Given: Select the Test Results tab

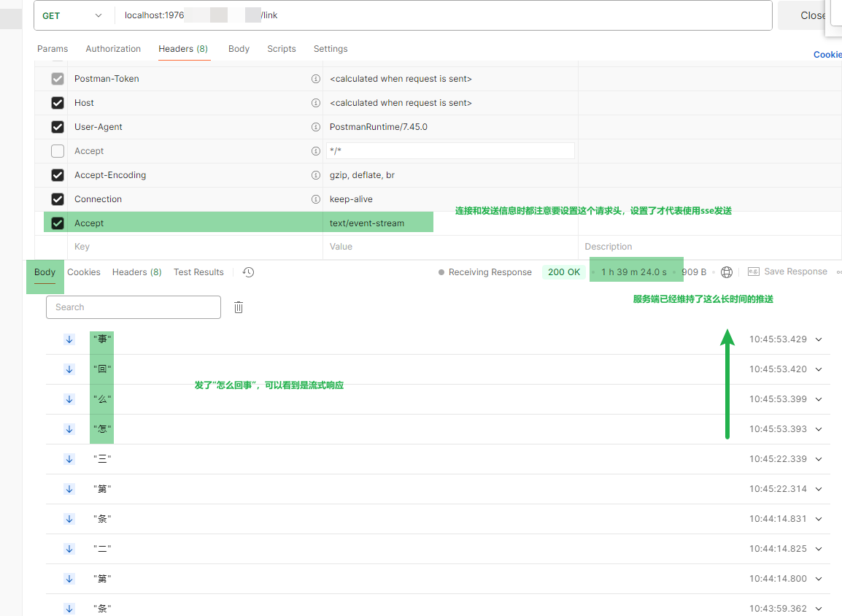Looking at the screenshot, I should click(198, 272).
